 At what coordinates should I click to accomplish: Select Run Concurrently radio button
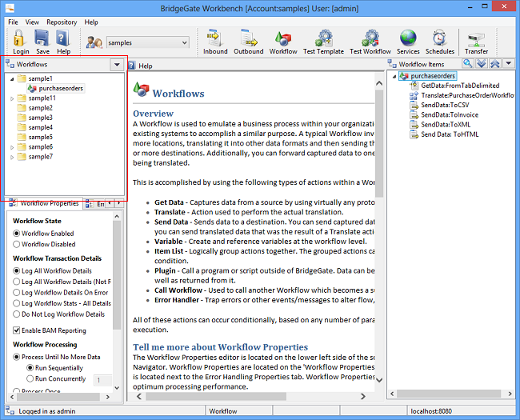pyautogui.click(x=30, y=378)
